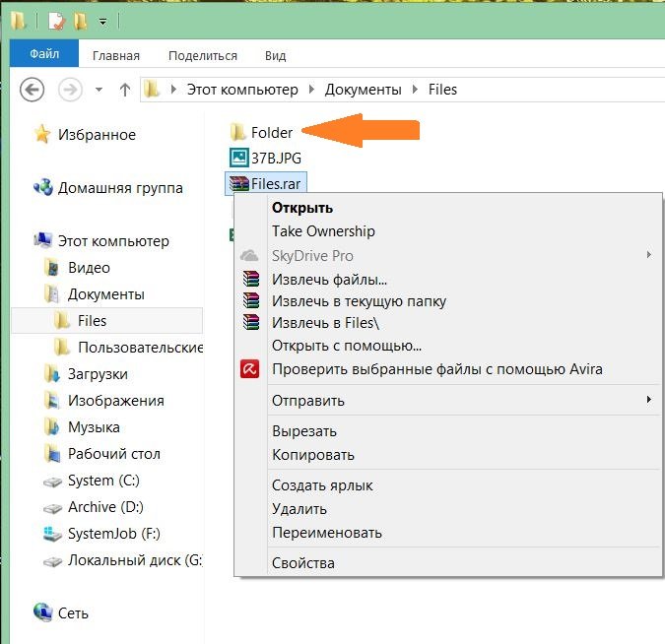Viewport: 665px width, 644px height.
Task: Expand the Отправить submenu arrow
Action: click(x=648, y=400)
